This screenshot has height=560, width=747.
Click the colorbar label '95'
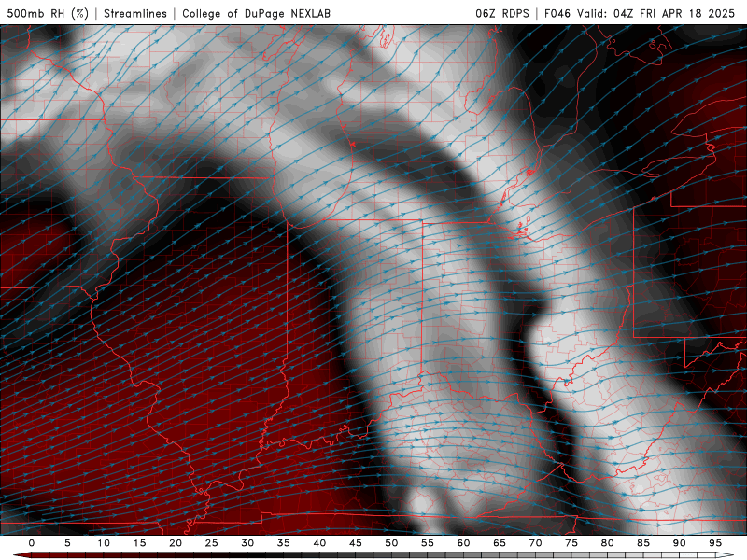(715, 543)
